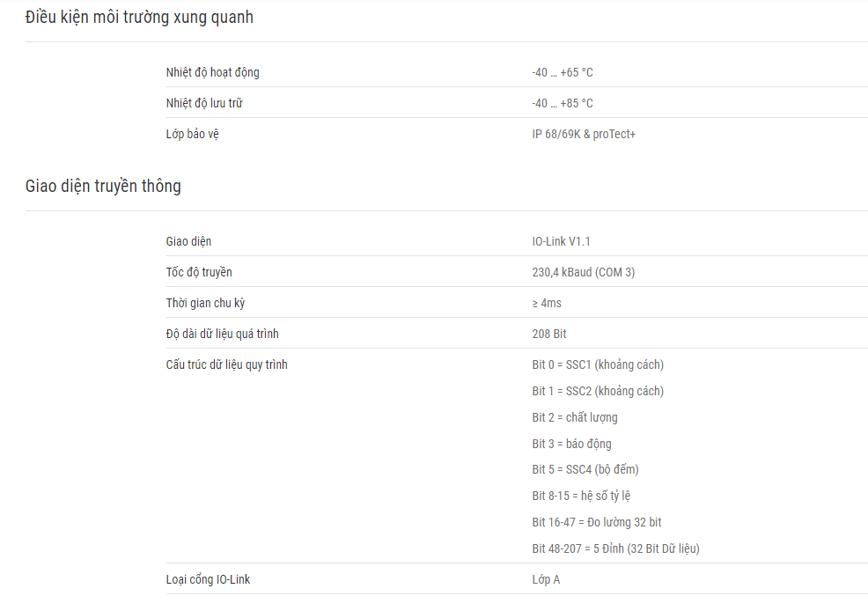
Task: Select the 'Nhiệt độ lưu trữ' row label
Action: point(204,103)
